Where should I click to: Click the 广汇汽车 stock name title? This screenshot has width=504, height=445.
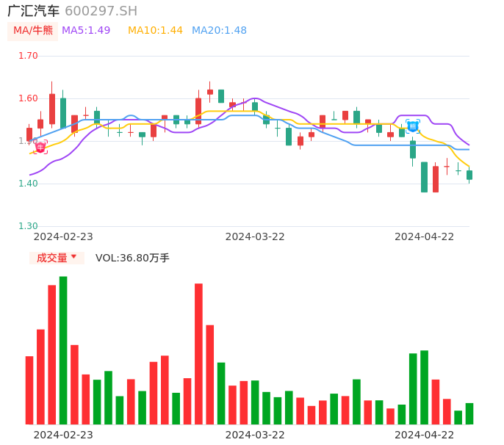[34, 11]
